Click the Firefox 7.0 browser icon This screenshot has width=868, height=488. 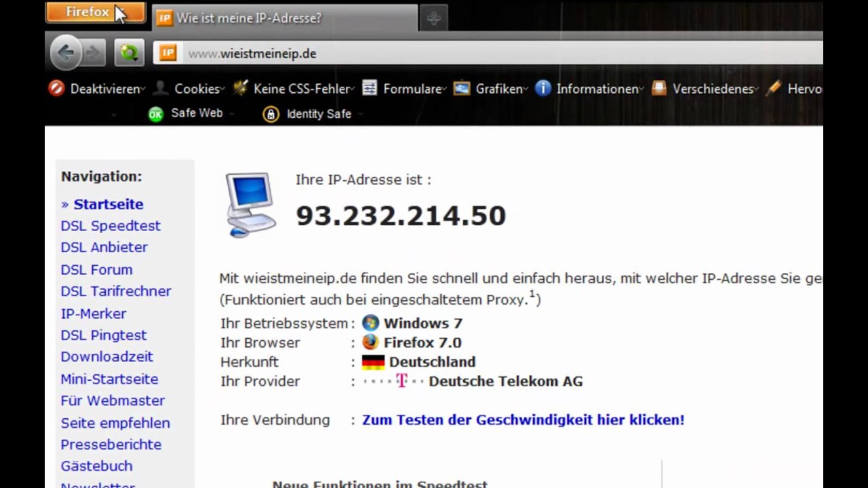pyautogui.click(x=370, y=342)
